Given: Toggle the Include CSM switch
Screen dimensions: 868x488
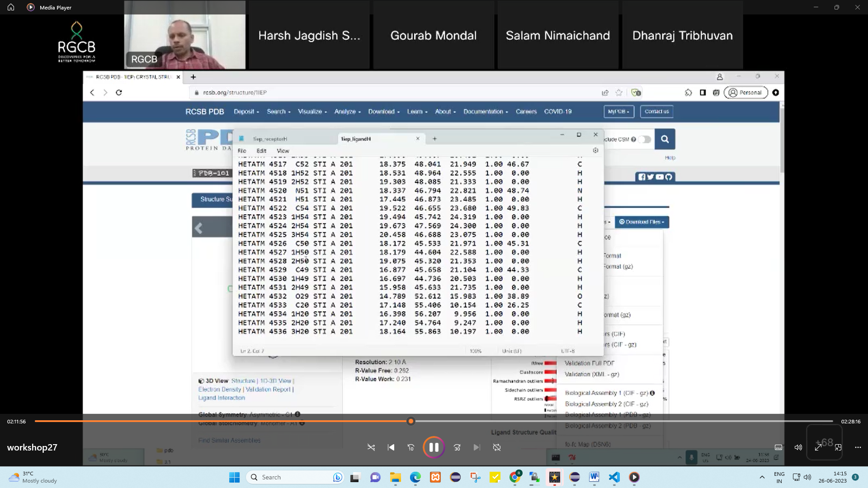Looking at the screenshot, I should coord(645,139).
